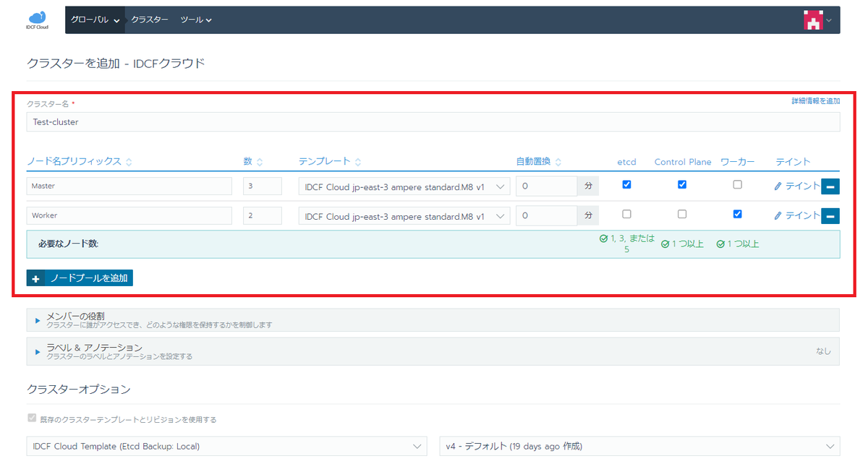Click the クラスター名 input field
Screen dimensions: 868x464
(433, 122)
